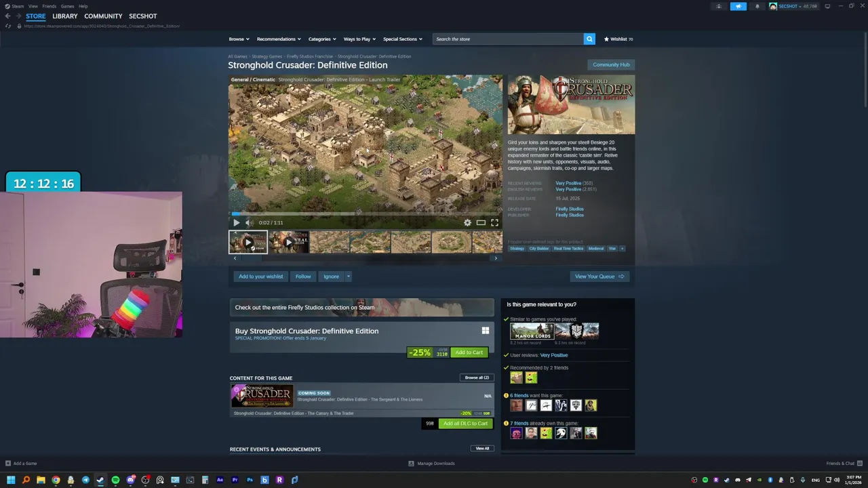Open the Windows Start button

11,480
